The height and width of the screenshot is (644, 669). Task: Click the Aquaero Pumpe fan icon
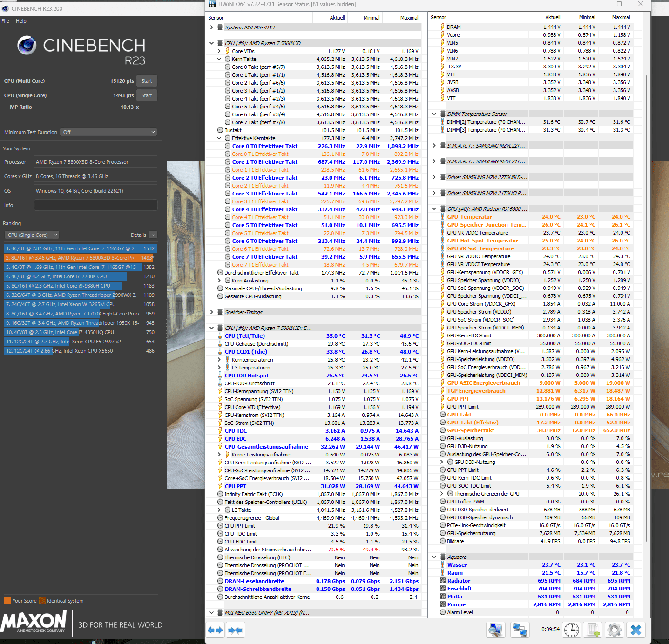point(443,604)
